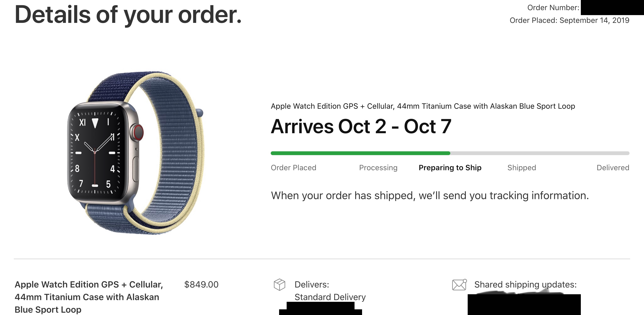Viewport: 644px width, 315px height.
Task: Click the tracking information message text
Action: click(x=430, y=195)
